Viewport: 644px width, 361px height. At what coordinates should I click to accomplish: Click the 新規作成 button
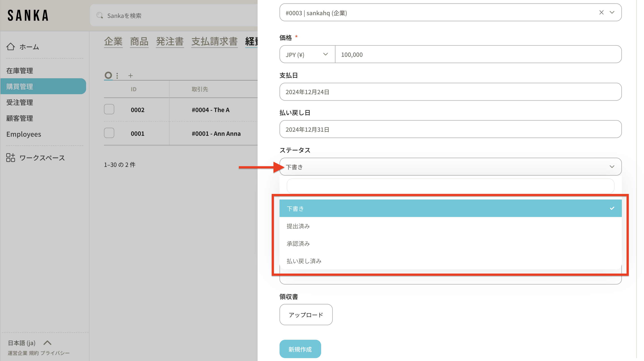click(x=300, y=349)
